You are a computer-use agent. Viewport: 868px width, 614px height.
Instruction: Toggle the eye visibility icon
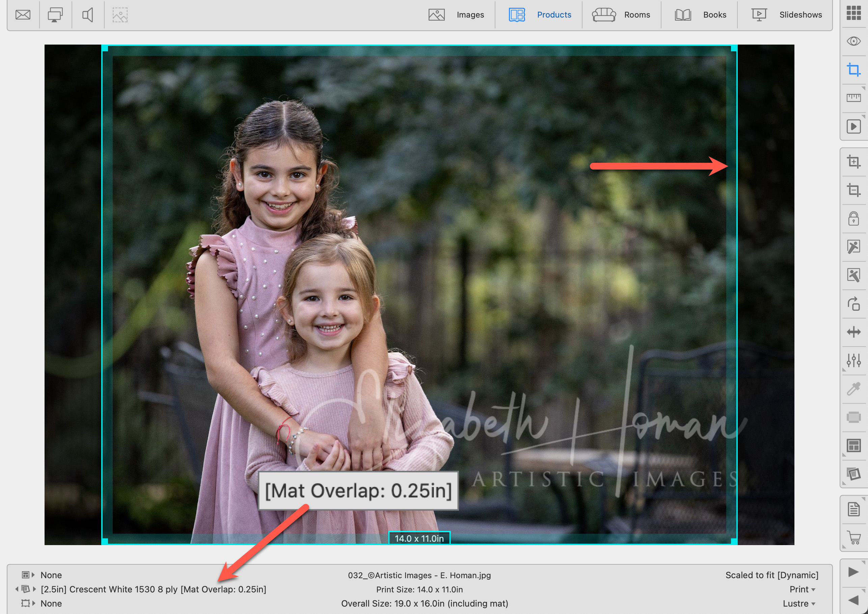[853, 41]
